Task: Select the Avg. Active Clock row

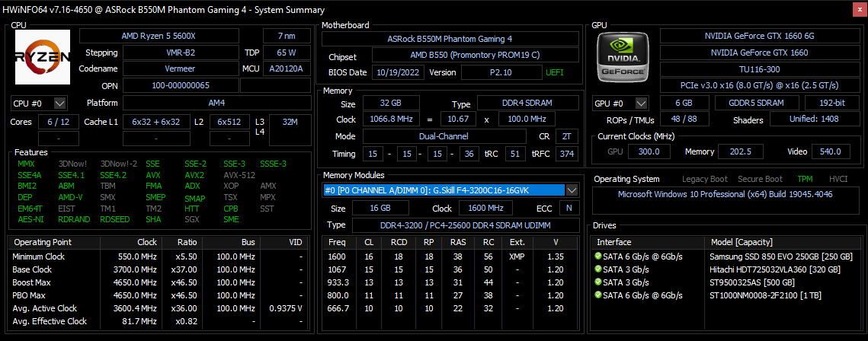Action: [x=158, y=308]
